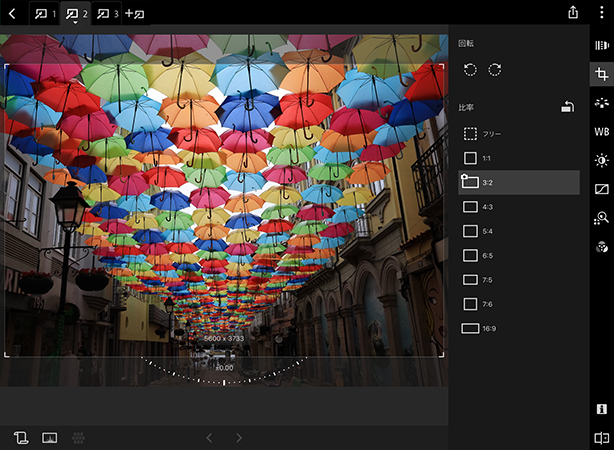Select the crop tool in the sidebar

click(601, 74)
